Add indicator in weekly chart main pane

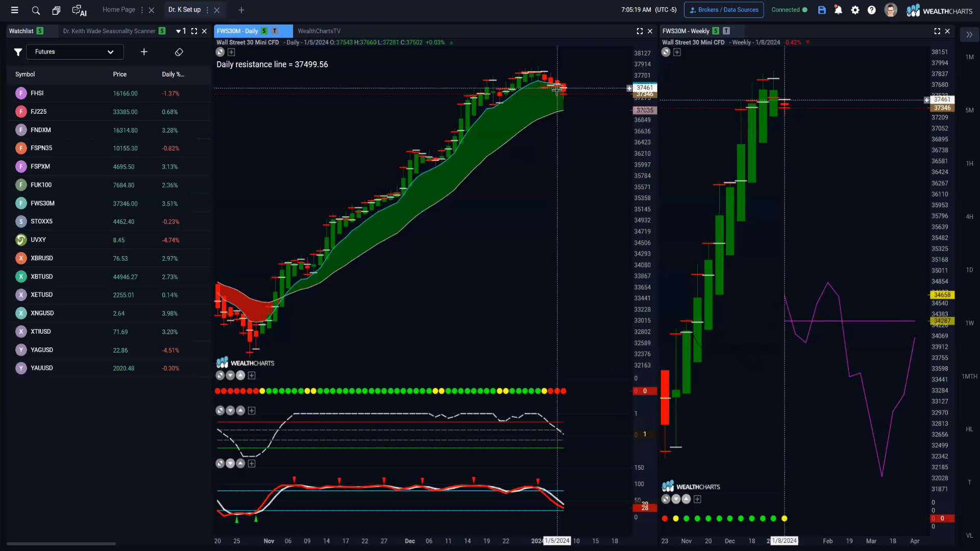tap(677, 52)
